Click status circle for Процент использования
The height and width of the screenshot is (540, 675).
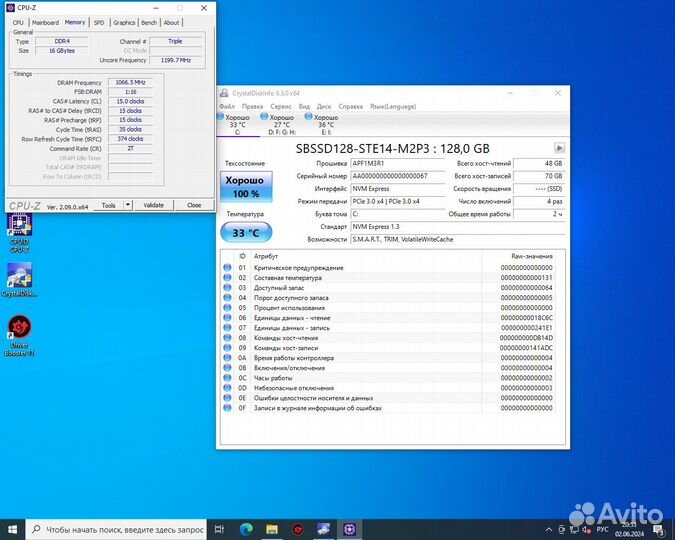tap(227, 307)
